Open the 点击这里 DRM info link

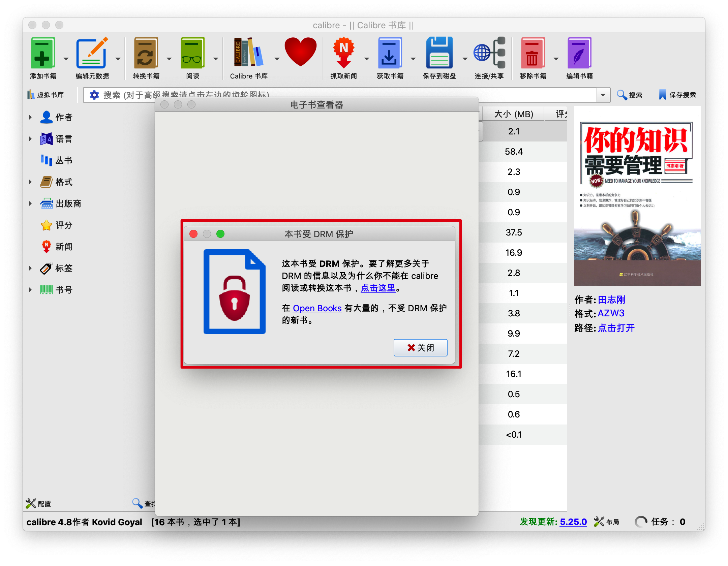click(x=378, y=288)
